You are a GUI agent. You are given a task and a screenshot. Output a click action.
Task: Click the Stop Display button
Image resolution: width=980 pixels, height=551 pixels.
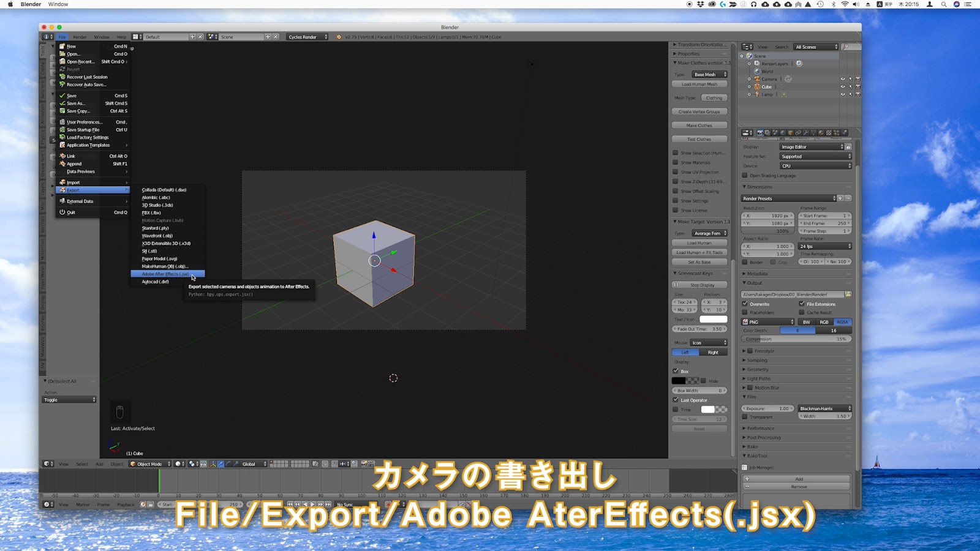[x=699, y=285]
